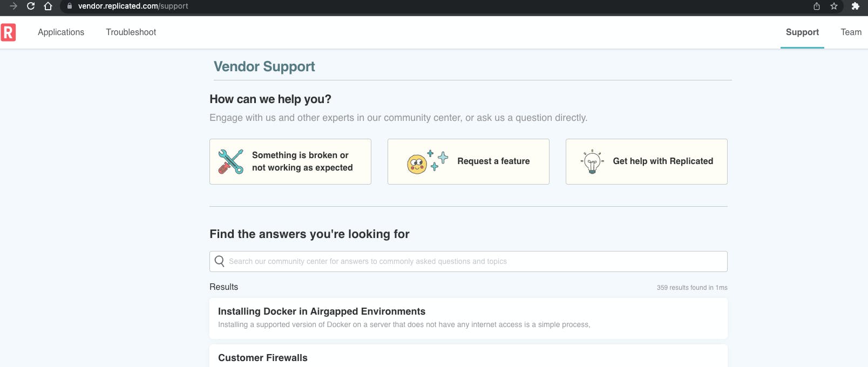The width and height of the screenshot is (868, 367).
Task: Open the Customer Firewalls result
Action: pos(263,358)
